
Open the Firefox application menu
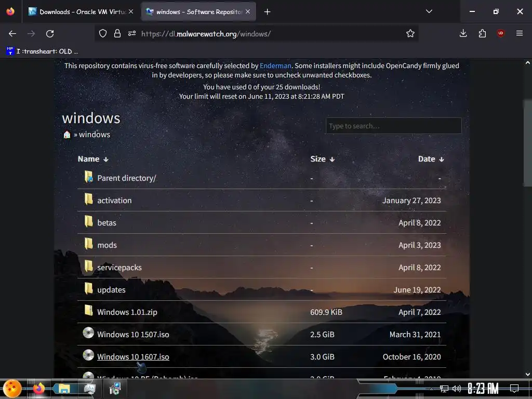(519, 33)
